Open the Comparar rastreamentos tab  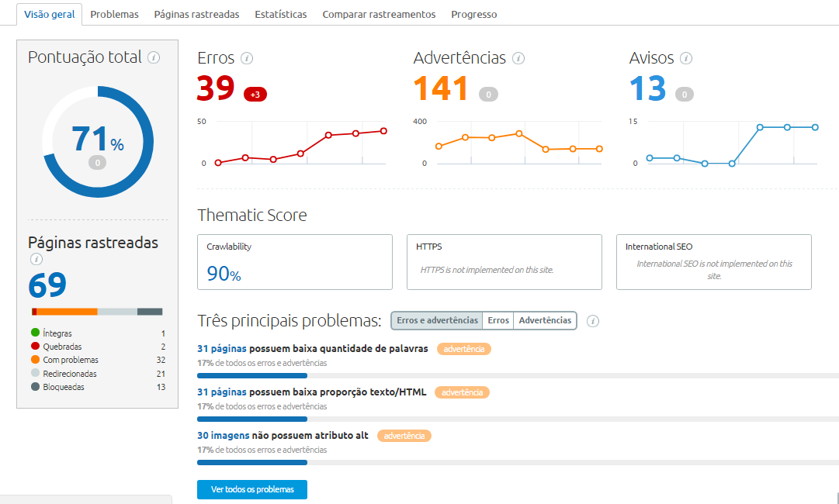coord(379,15)
